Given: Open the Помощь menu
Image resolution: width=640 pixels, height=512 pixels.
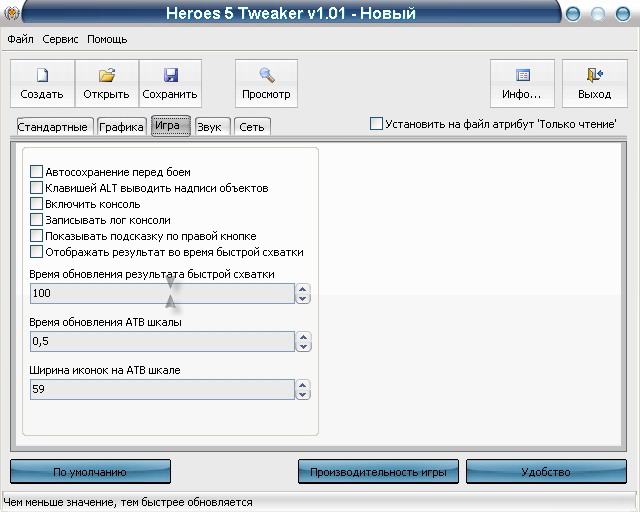Looking at the screenshot, I should pyautogui.click(x=107, y=39).
